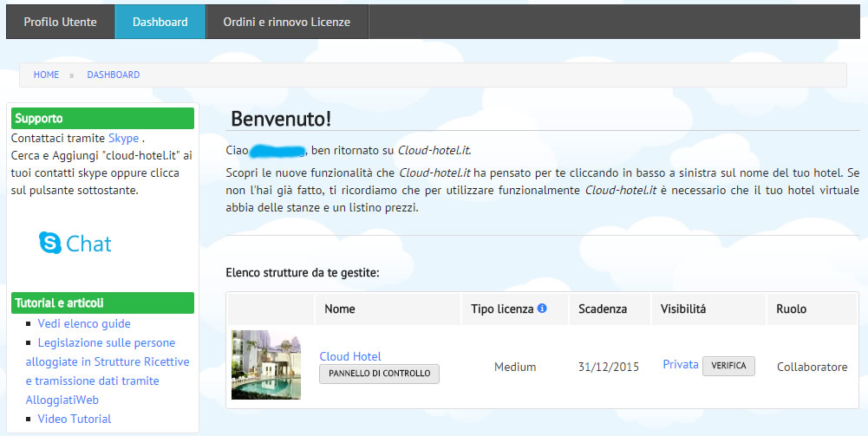Open the Profilo Utente tab
The height and width of the screenshot is (436, 868).
[61, 23]
